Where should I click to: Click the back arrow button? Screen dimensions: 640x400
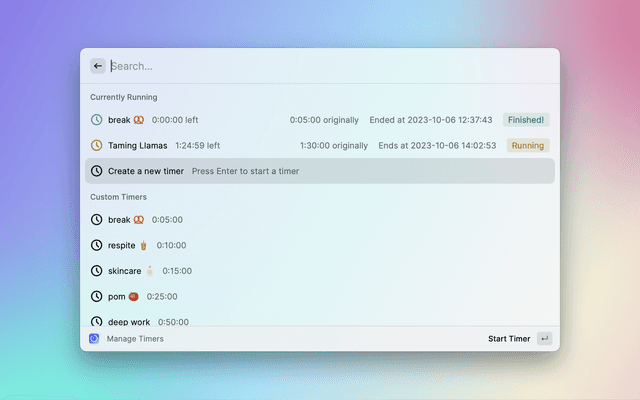tap(98, 66)
